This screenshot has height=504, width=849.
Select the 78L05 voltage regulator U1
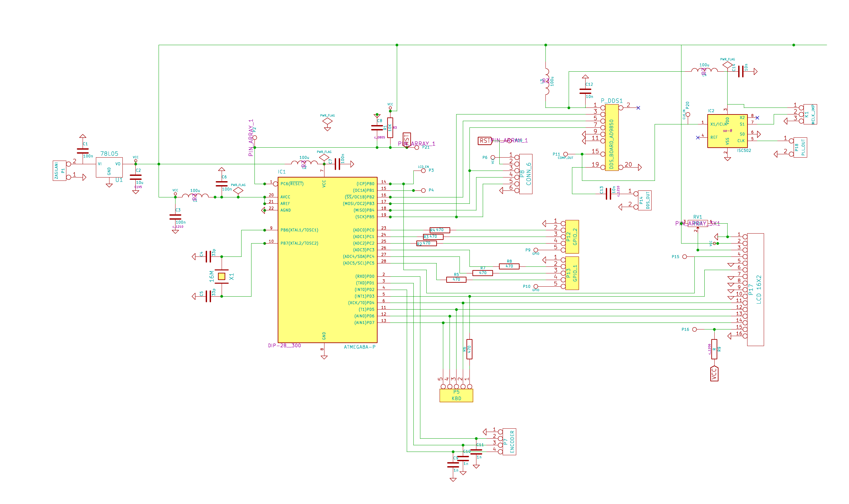109,167
